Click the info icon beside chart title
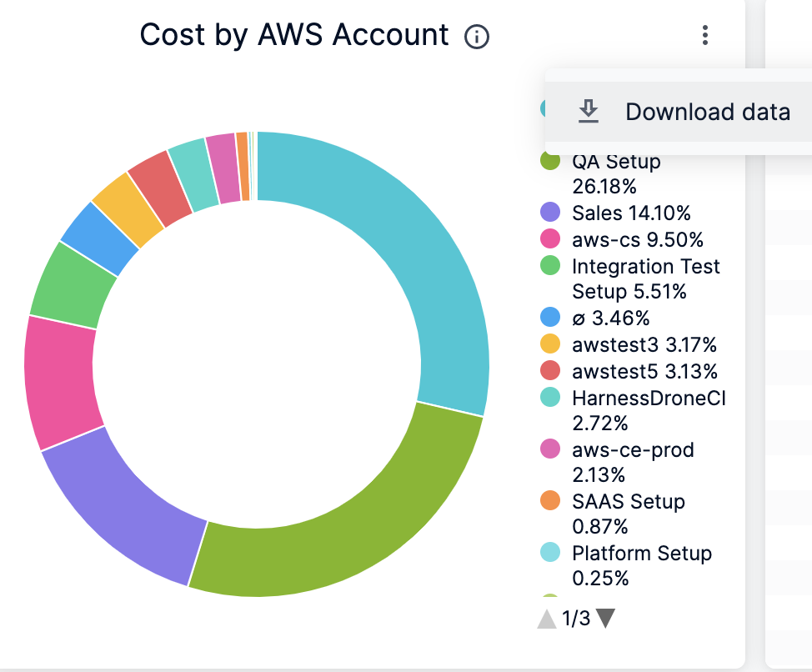 tap(477, 37)
